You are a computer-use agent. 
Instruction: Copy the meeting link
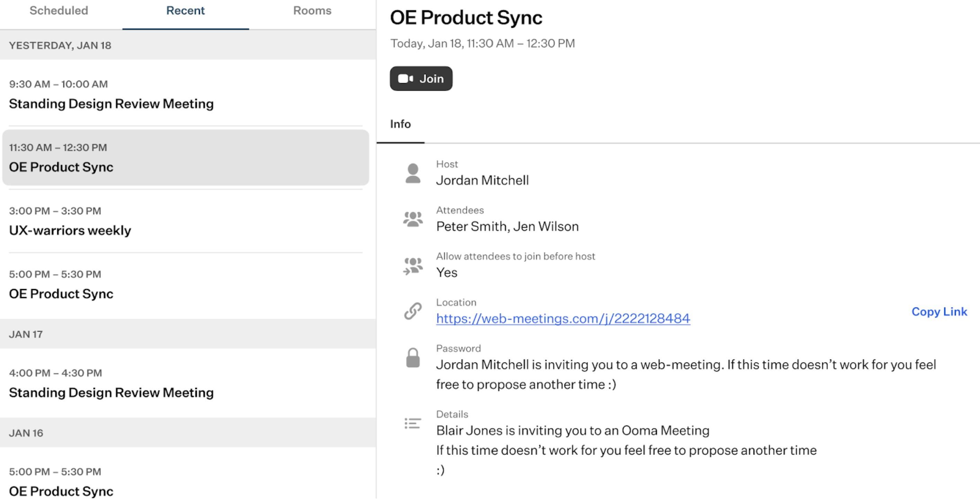click(939, 312)
